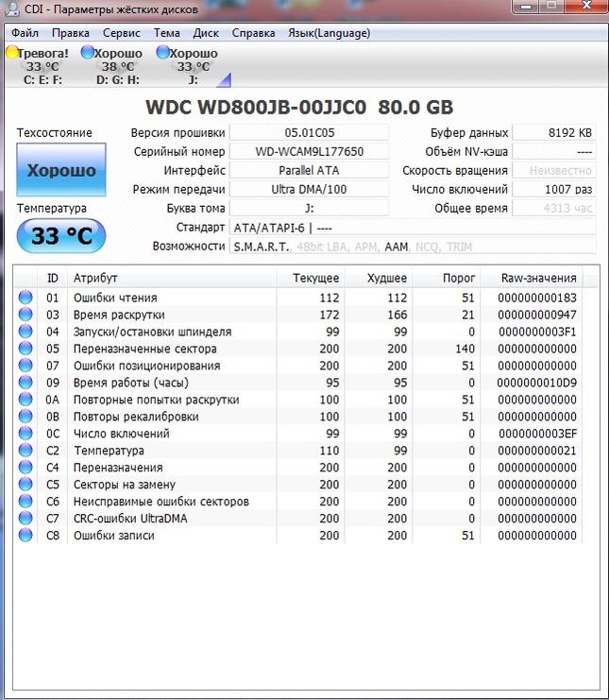Viewport: 609px width, 700px height.
Task: Click the blue status orb for disk J:
Action: (162, 53)
